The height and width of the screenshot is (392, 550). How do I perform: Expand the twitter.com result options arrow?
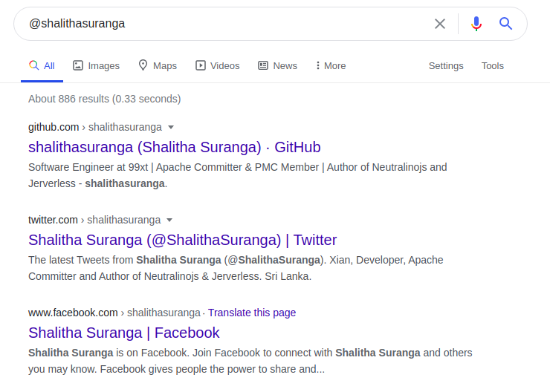[169, 220]
